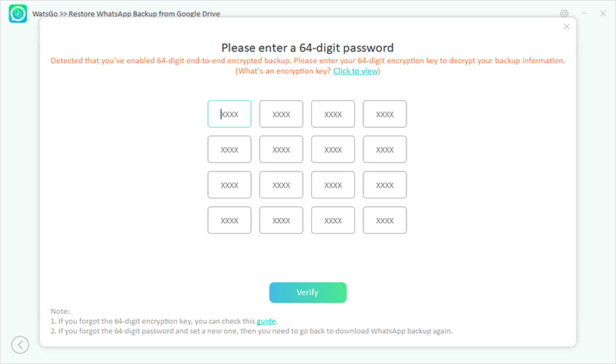616x364 pixels.
Task: Select the first password box in row two
Action: [x=229, y=149]
